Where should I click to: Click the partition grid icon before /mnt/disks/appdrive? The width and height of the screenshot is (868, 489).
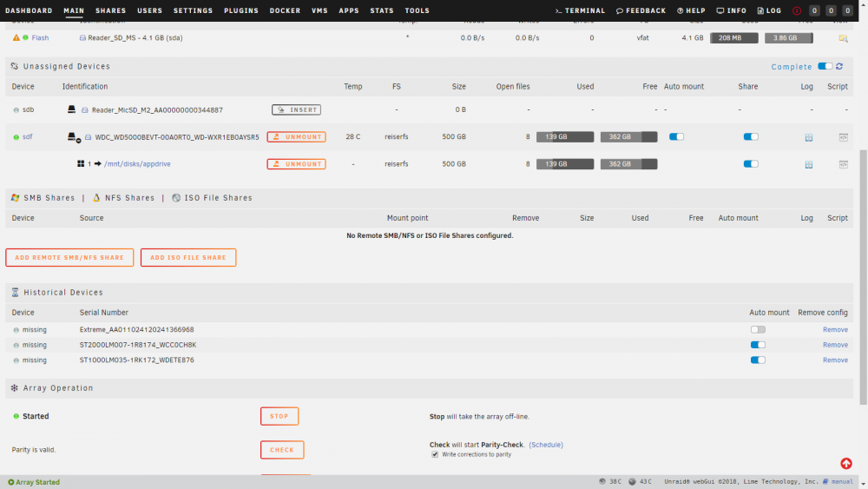81,164
